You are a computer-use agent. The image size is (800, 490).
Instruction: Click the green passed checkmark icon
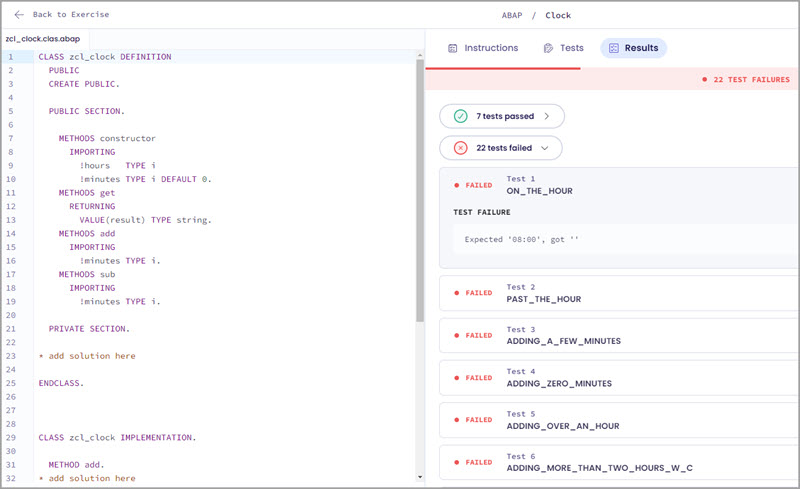coord(460,116)
